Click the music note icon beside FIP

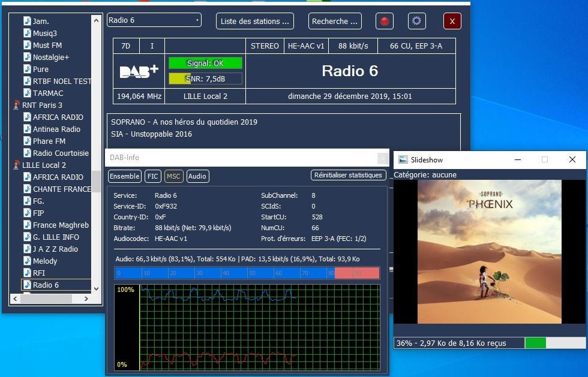tap(27, 213)
